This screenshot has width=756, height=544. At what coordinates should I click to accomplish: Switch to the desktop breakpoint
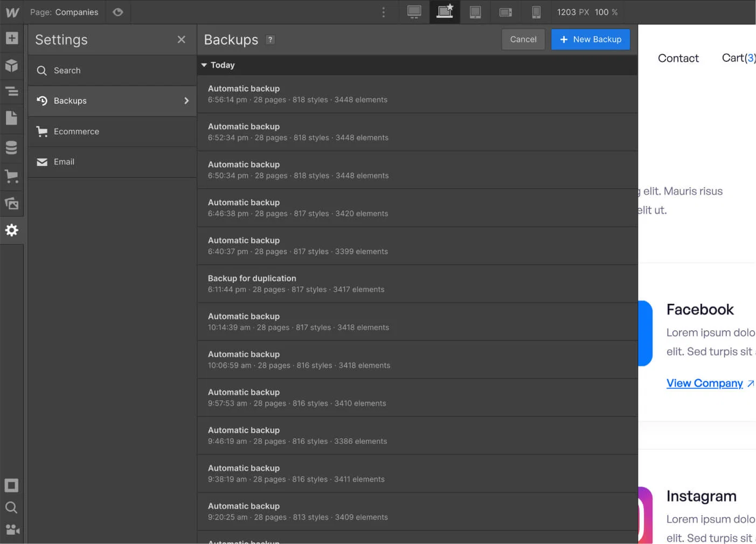[414, 12]
